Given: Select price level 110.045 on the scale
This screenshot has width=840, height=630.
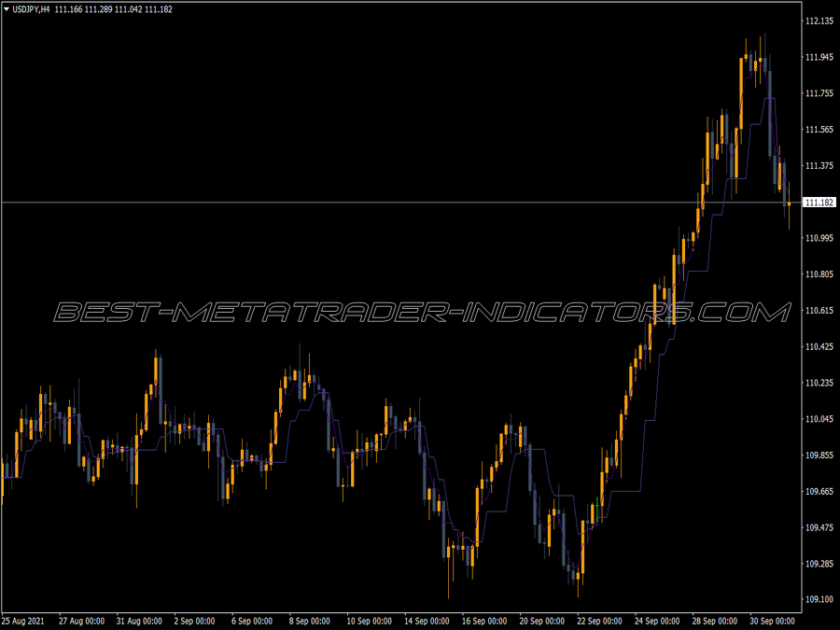Looking at the screenshot, I should (819, 419).
